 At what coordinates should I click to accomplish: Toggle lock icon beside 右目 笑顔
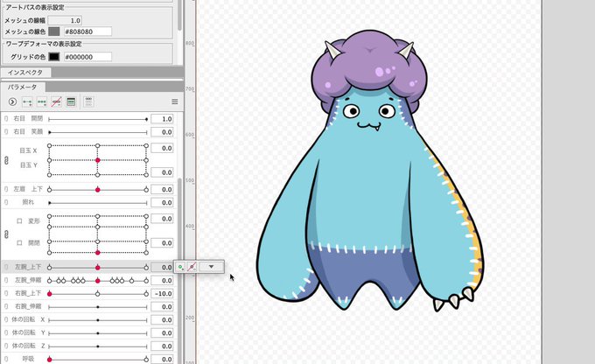(x=6, y=132)
